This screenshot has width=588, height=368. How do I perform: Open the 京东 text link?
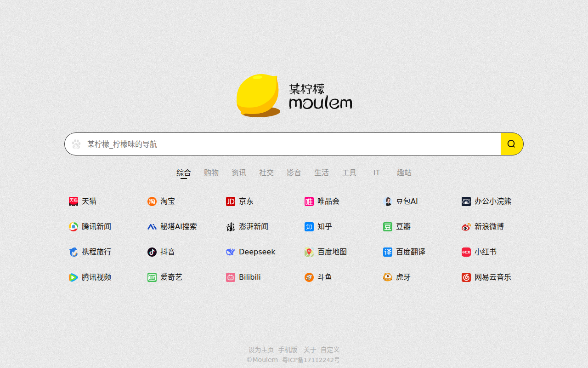(x=246, y=201)
